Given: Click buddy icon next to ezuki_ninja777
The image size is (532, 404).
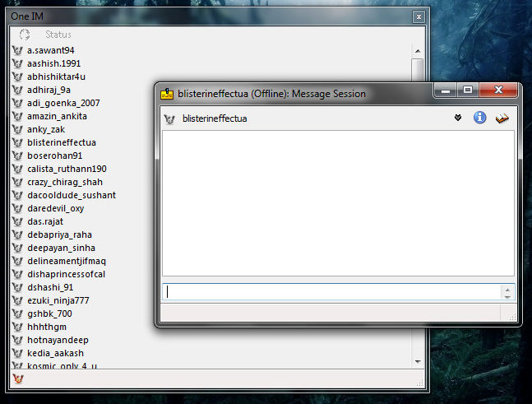Looking at the screenshot, I should 17,300.
